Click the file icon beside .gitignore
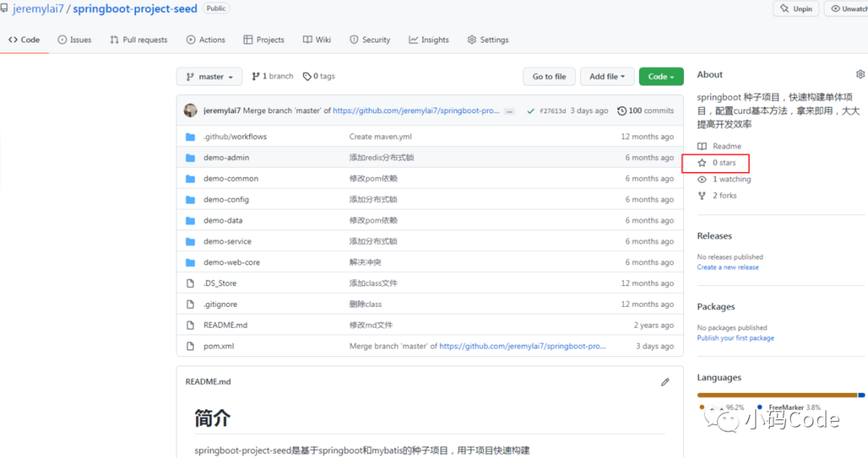 pyautogui.click(x=190, y=305)
